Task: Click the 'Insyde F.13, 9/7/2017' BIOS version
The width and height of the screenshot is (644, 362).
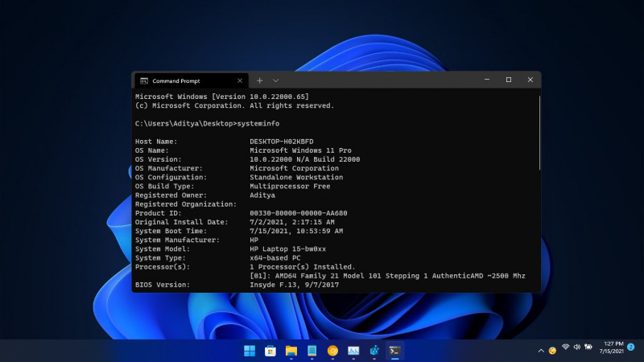Action: point(295,285)
